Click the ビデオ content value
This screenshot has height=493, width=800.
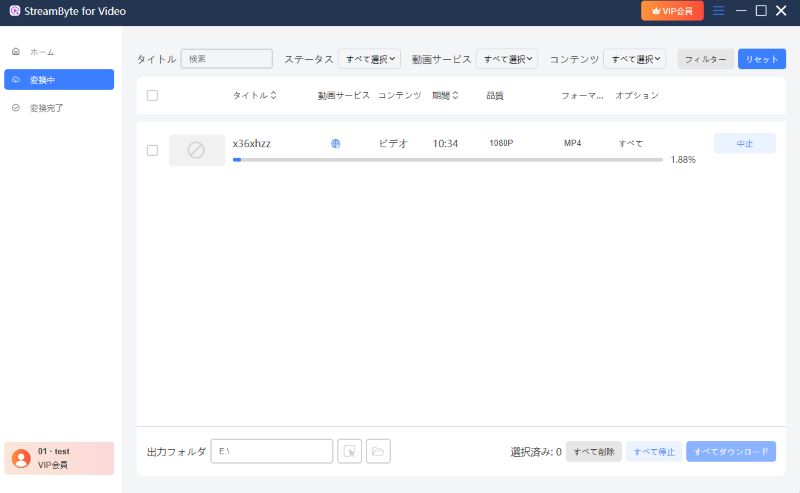point(393,143)
